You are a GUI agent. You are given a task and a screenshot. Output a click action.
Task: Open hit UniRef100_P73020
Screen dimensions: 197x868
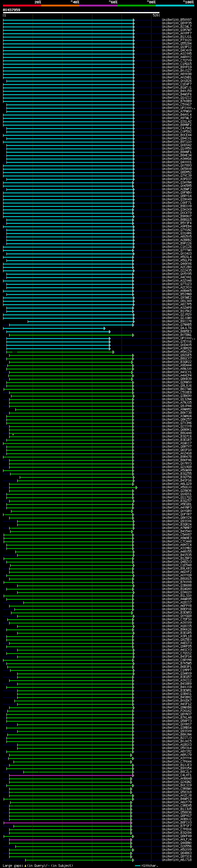click(177, 40)
